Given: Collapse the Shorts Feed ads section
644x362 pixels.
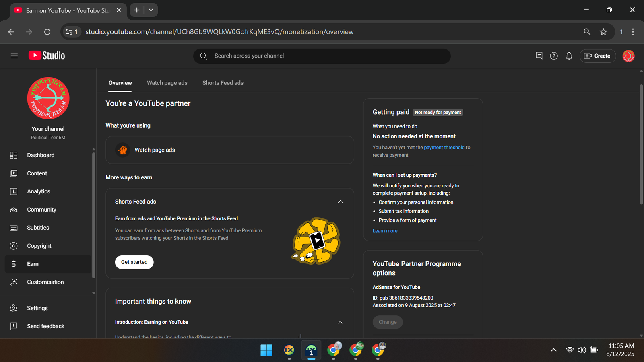Looking at the screenshot, I should tap(340, 202).
